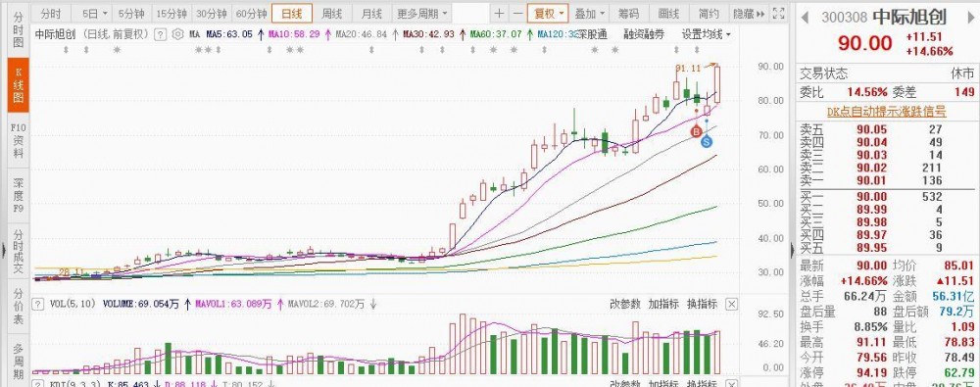Viewport: 980px width, 387px height.
Task: Click the red B buy signal marker
Action: click(x=697, y=131)
